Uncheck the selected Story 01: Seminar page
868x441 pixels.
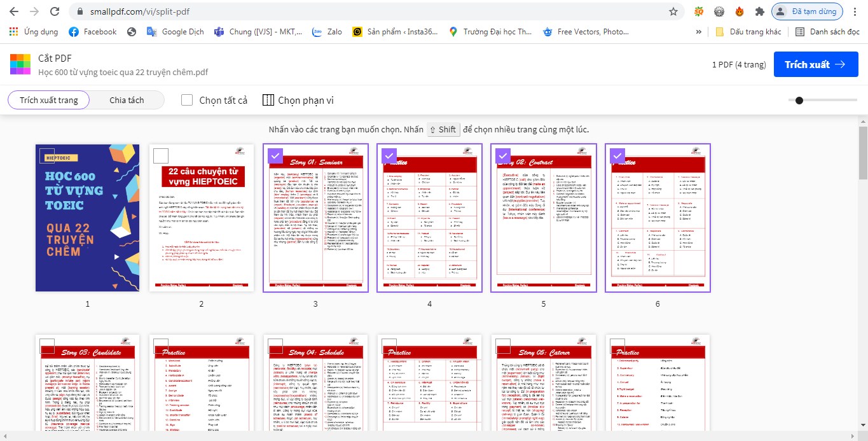click(x=275, y=155)
